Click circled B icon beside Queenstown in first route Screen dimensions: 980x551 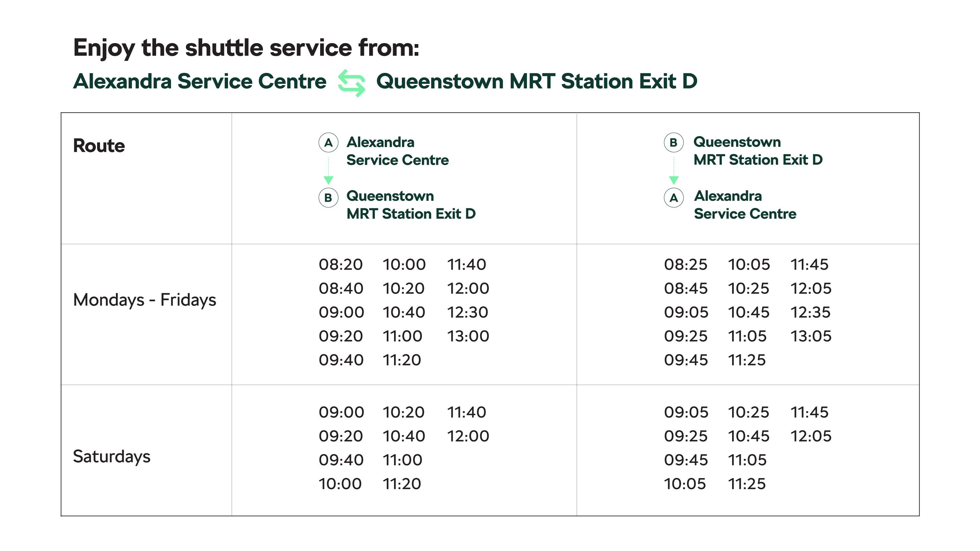point(328,198)
